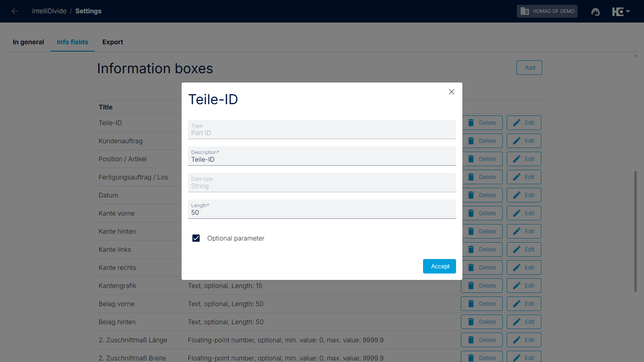Click trash icon for Kantengrafik row

click(471, 286)
